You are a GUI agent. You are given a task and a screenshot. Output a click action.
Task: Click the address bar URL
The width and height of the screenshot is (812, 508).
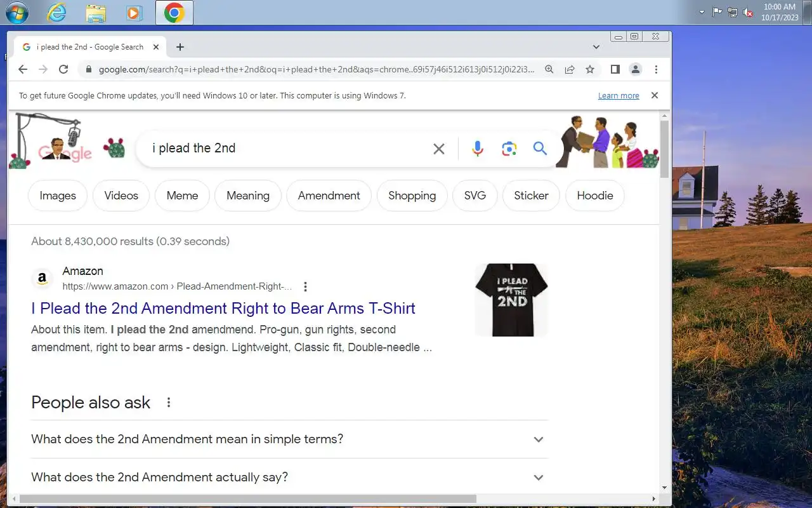click(x=317, y=69)
